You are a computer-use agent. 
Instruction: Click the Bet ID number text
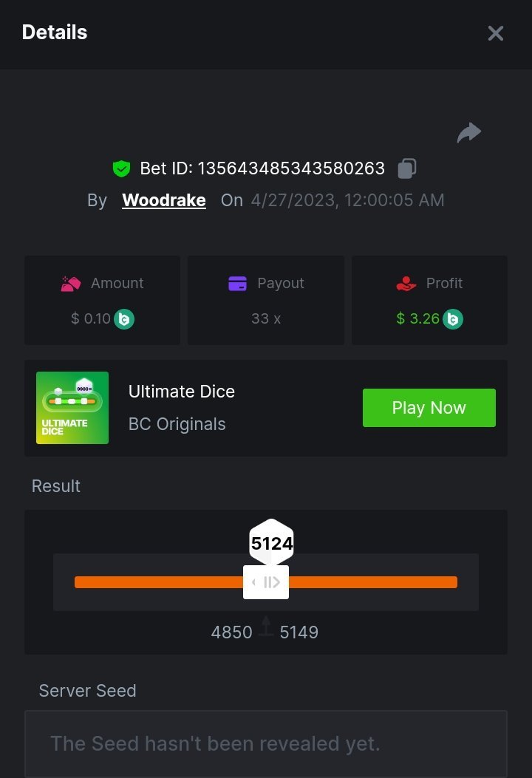290,168
